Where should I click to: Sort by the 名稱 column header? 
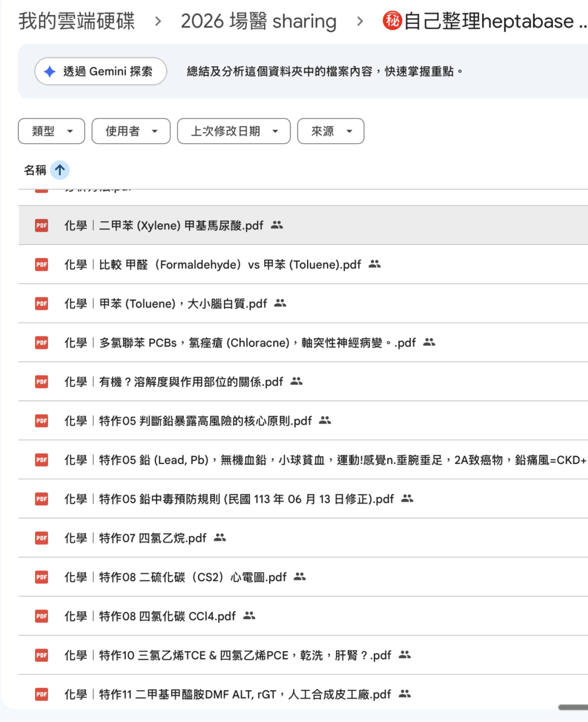(x=35, y=170)
